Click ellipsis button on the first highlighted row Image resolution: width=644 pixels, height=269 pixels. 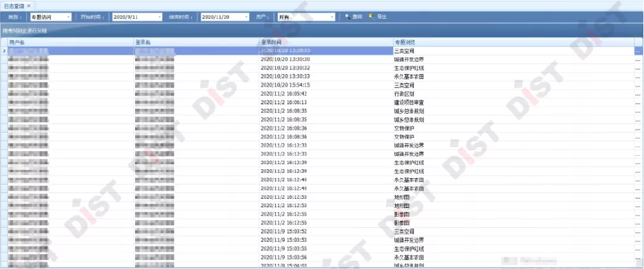click(x=638, y=51)
